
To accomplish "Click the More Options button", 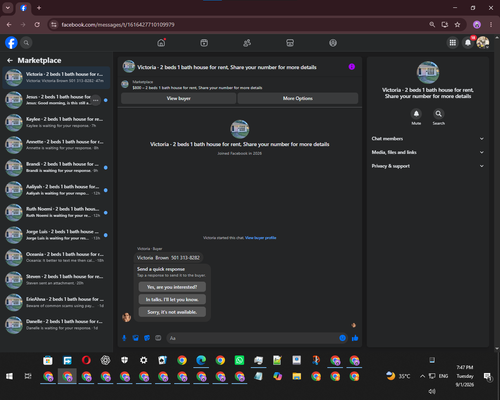I will point(298,98).
